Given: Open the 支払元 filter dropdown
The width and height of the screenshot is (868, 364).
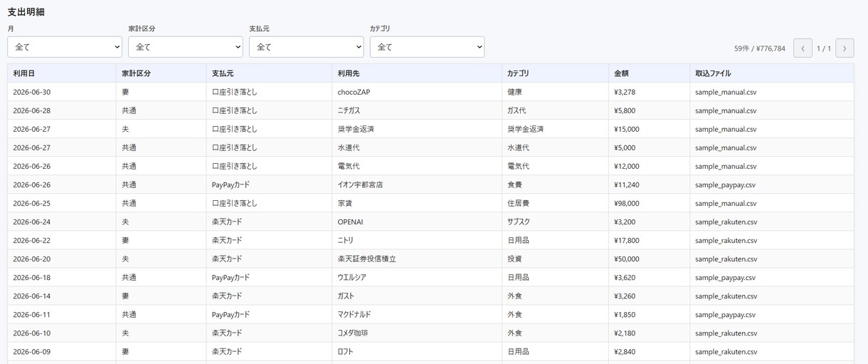Looking at the screenshot, I should (307, 47).
